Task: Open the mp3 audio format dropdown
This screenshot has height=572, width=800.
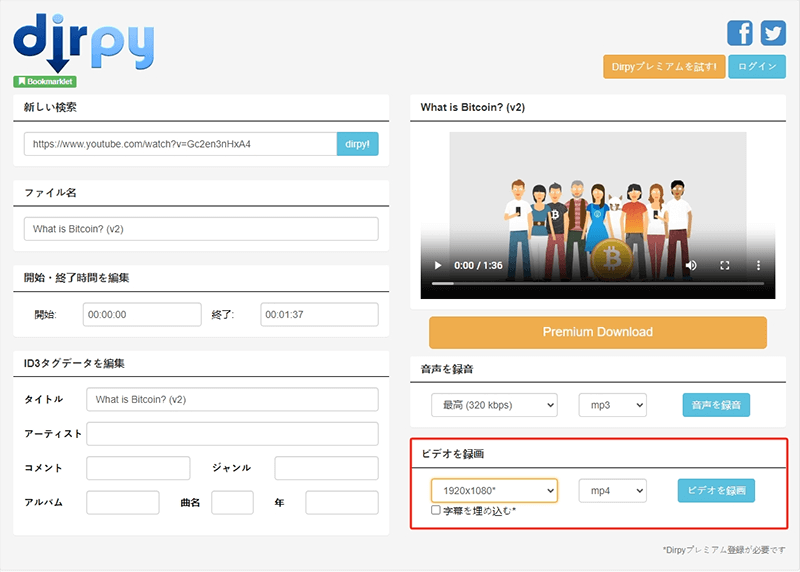Action: (612, 405)
